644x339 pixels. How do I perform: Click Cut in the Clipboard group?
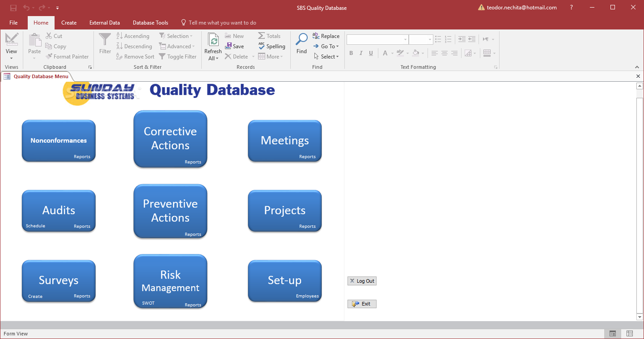pos(54,36)
